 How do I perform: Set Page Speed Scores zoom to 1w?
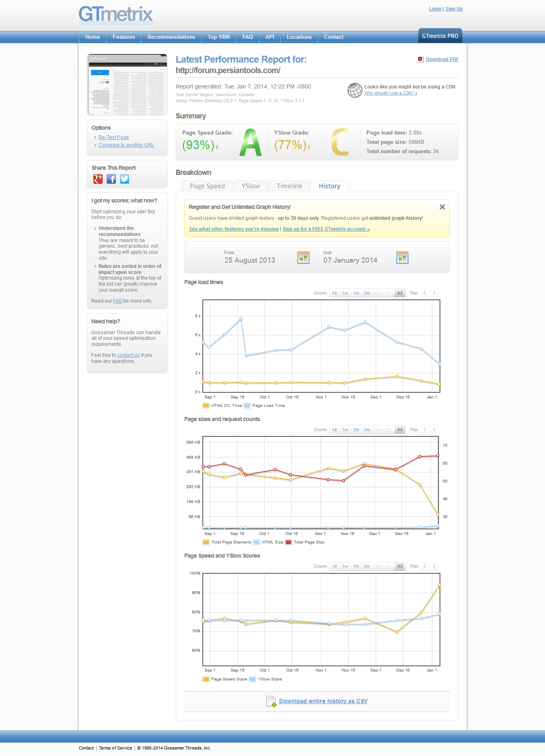tap(345, 566)
